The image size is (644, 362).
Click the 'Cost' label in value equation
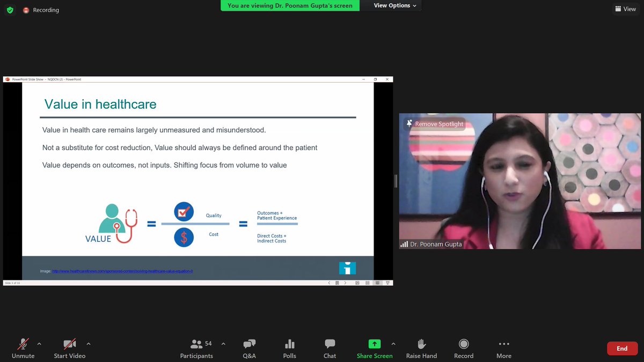tap(214, 234)
